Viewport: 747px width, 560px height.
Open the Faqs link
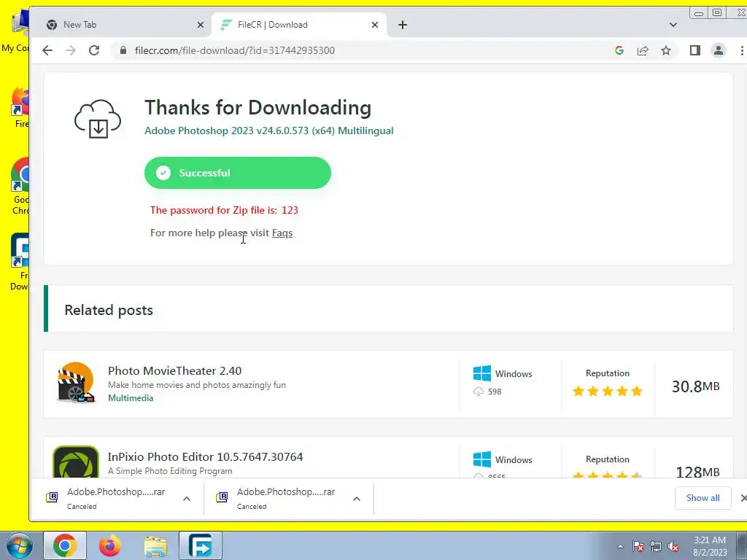pyautogui.click(x=282, y=233)
